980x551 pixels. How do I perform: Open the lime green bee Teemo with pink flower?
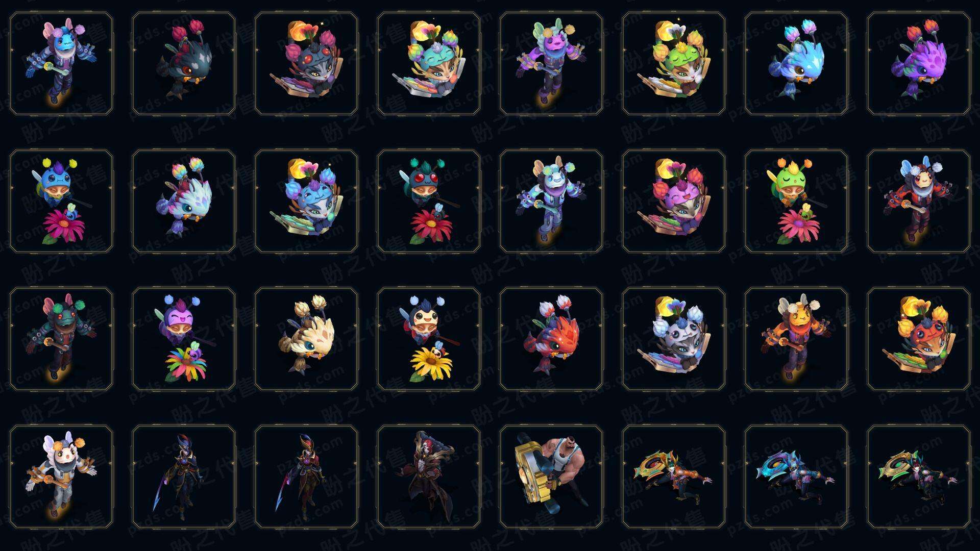(x=796, y=201)
